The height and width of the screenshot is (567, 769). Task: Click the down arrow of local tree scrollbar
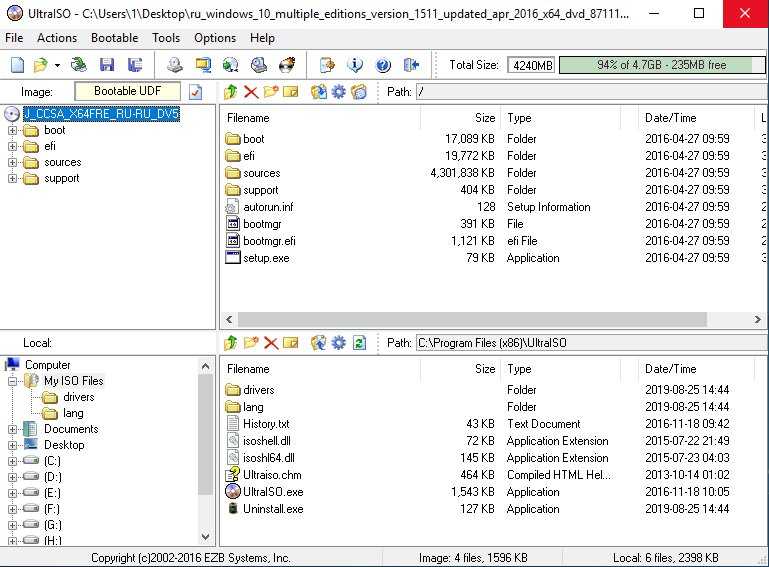[x=205, y=537]
